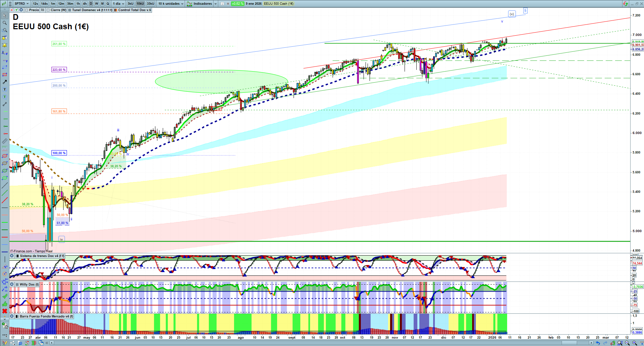Screen dimensions: 644x346
Task: Select the ruler measuring tool
Action: coord(5,141)
